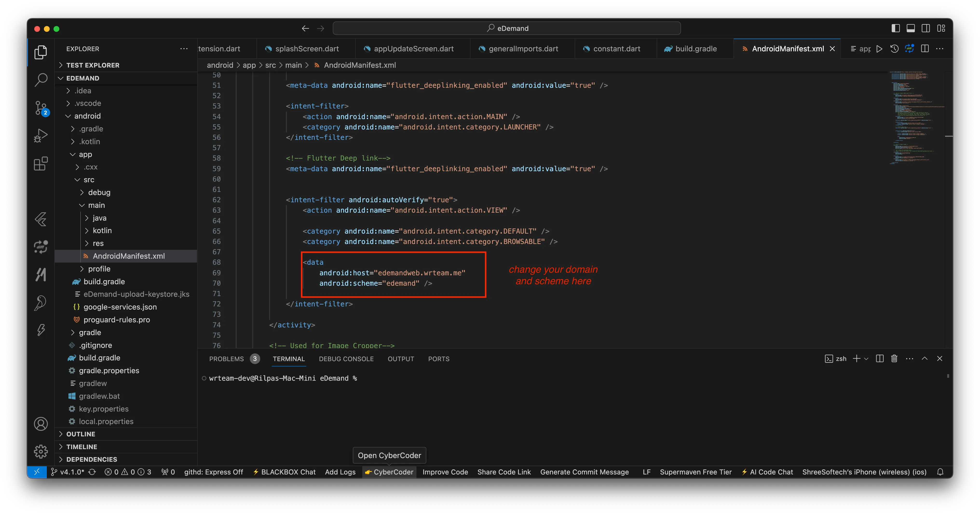The image size is (980, 514).
Task: Open the DEBUG CONSOLE panel tab
Action: pos(346,359)
